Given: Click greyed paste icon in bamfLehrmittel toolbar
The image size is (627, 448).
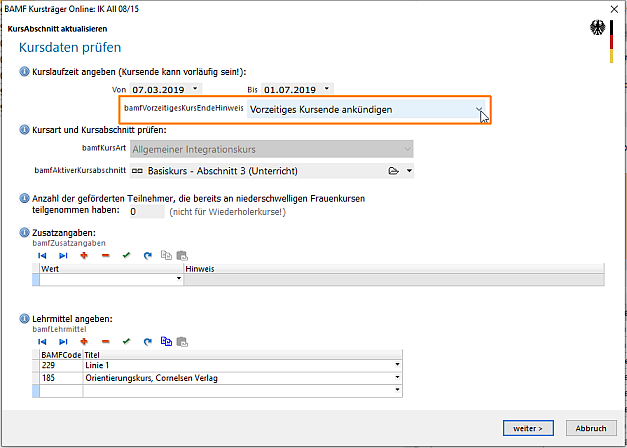Looking at the screenshot, I should [182, 341].
